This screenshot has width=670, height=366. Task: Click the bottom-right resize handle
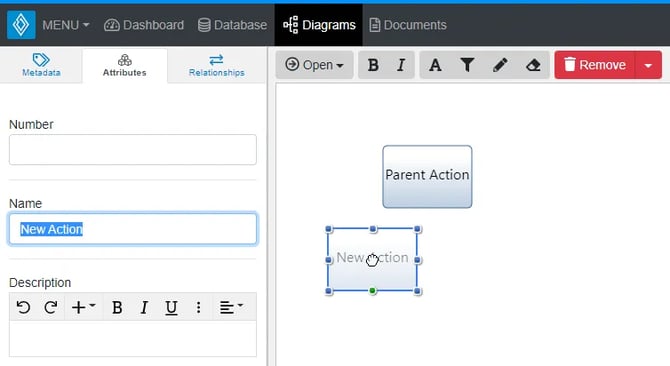(x=417, y=291)
